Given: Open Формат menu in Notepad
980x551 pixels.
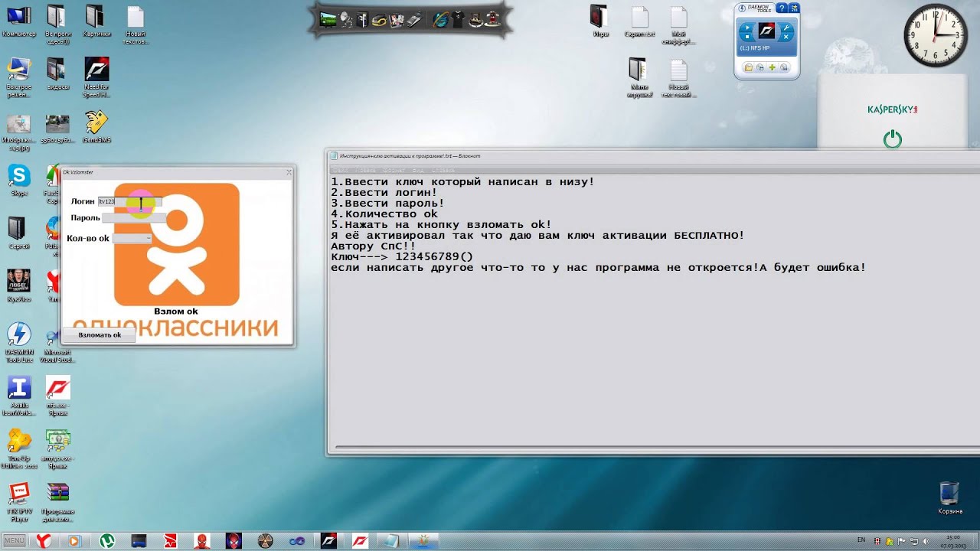Looking at the screenshot, I should pos(395,170).
